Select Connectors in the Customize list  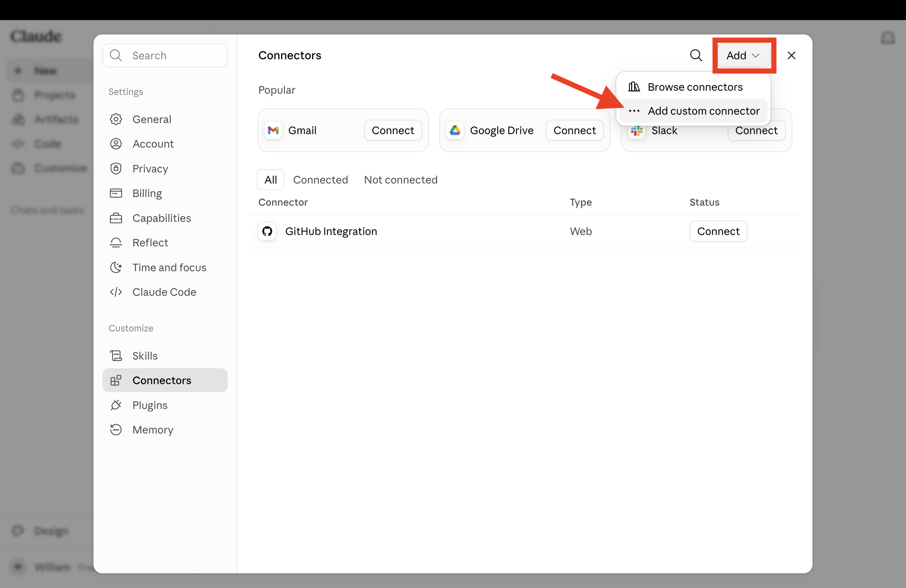(165, 380)
